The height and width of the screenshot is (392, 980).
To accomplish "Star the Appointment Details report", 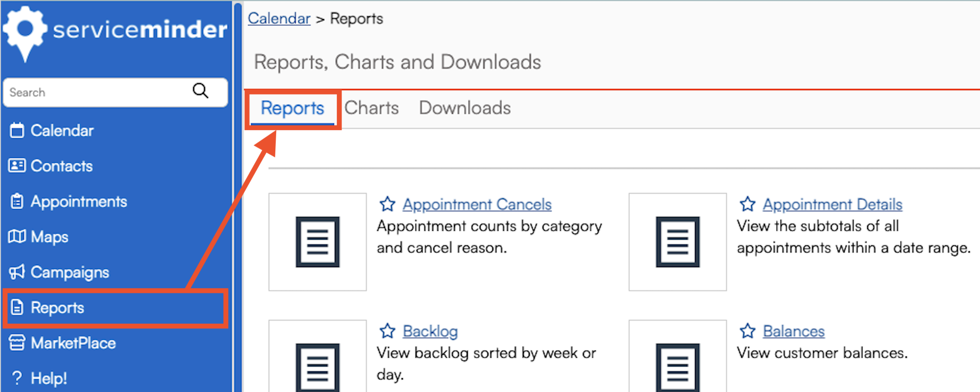I will point(748,204).
